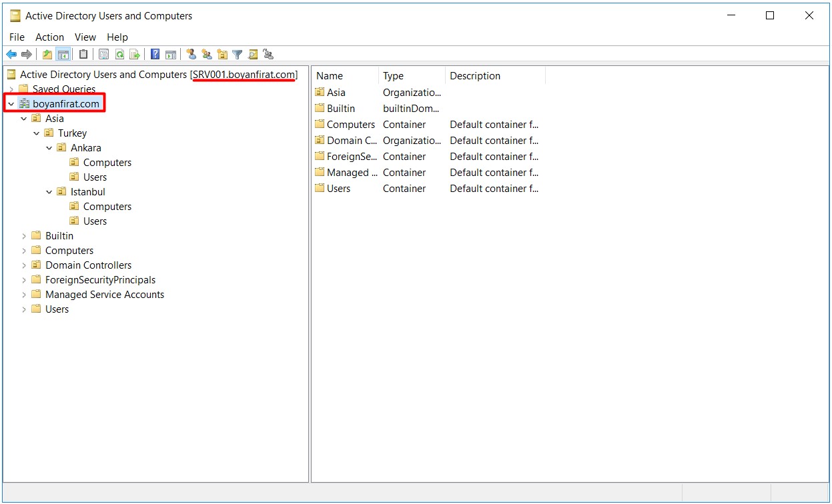
Task: Collapse the Turkey tree node
Action: [x=37, y=133]
